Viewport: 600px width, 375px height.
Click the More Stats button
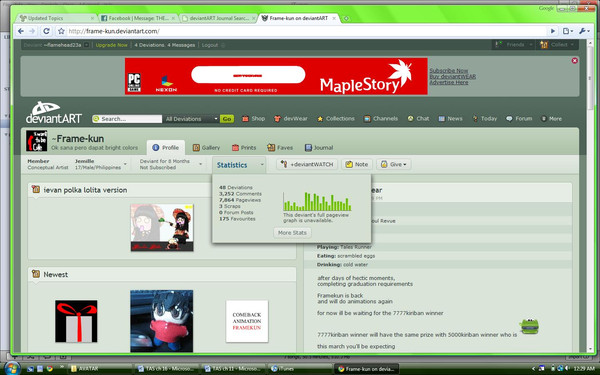[x=292, y=233]
